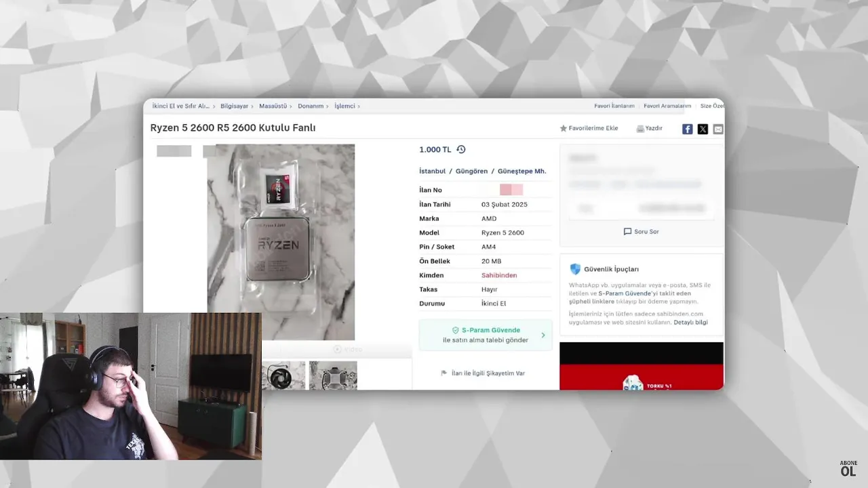Image resolution: width=868 pixels, height=488 pixels.
Task: Click the Güvenlik İpuçları heading
Action: [611, 270]
